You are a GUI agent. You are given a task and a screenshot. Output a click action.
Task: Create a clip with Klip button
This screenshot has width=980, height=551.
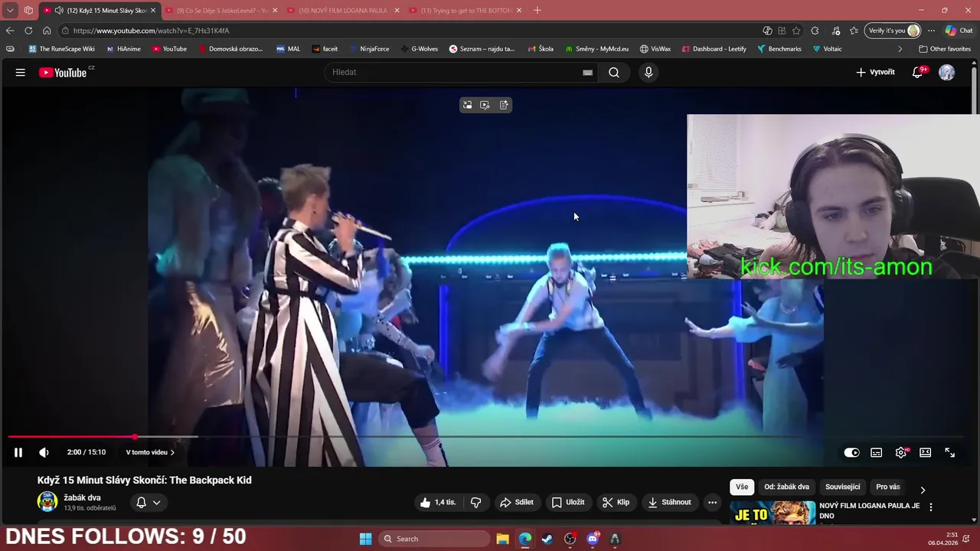click(x=616, y=502)
